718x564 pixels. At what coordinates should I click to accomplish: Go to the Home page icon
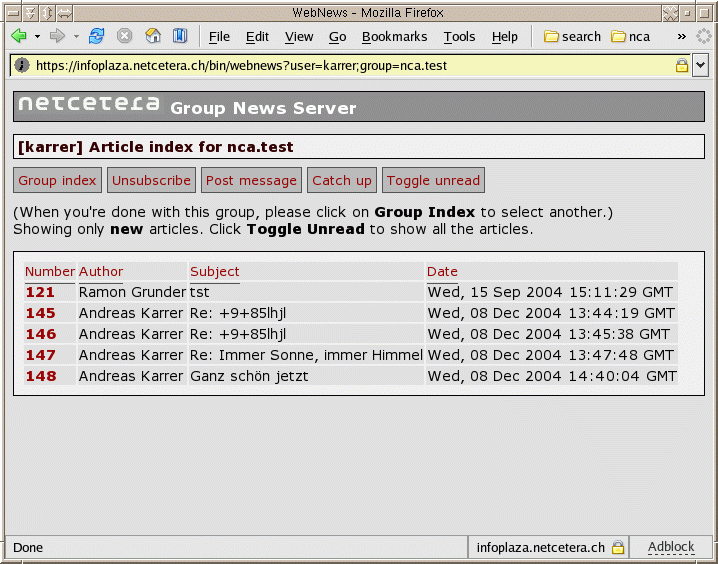click(153, 36)
